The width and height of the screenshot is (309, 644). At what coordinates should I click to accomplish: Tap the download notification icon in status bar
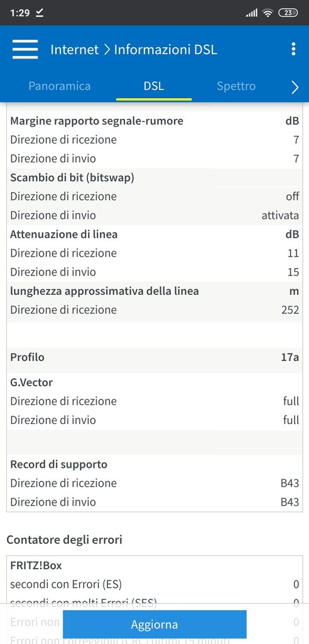pos(40,13)
